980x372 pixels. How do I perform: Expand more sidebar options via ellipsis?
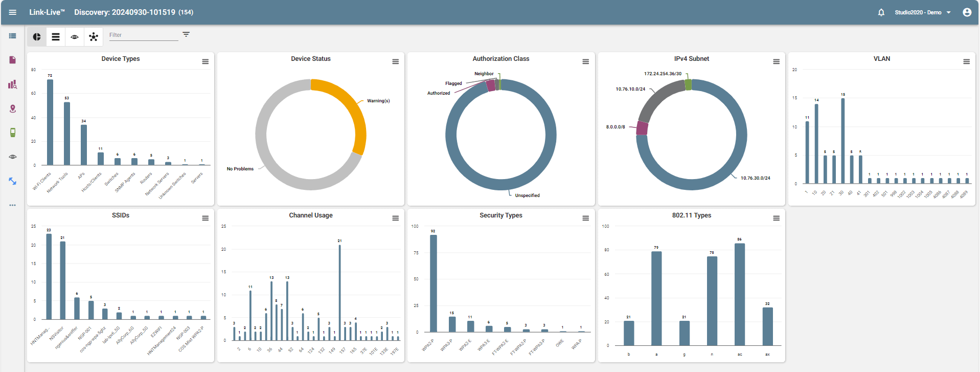click(x=12, y=205)
